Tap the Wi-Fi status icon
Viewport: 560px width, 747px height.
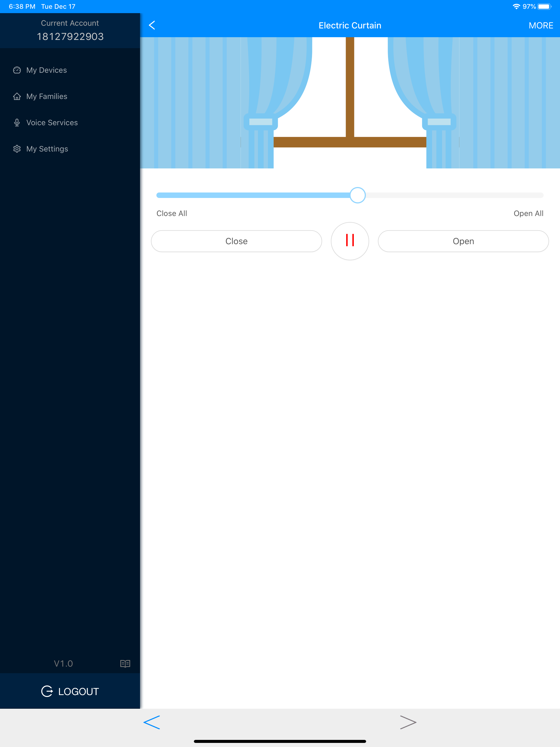[x=516, y=6]
